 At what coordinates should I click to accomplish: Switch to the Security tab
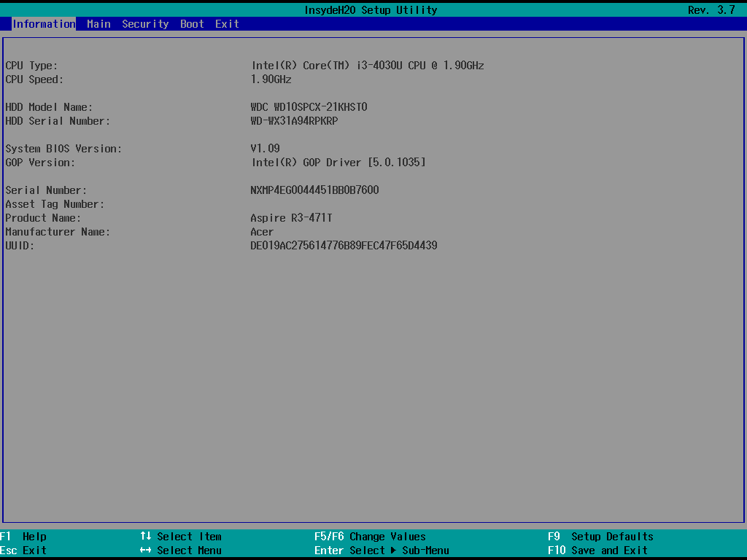pyautogui.click(x=145, y=24)
